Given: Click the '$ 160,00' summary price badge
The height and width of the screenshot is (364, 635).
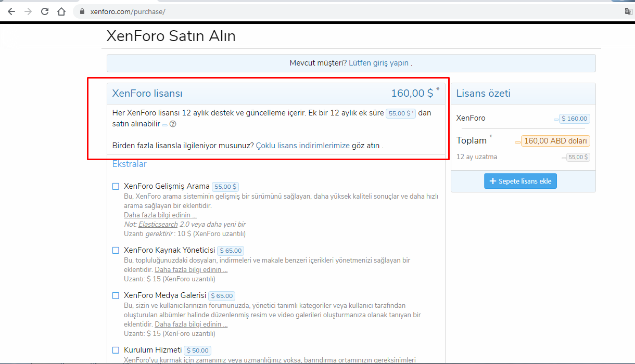Looking at the screenshot, I should pyautogui.click(x=575, y=119).
